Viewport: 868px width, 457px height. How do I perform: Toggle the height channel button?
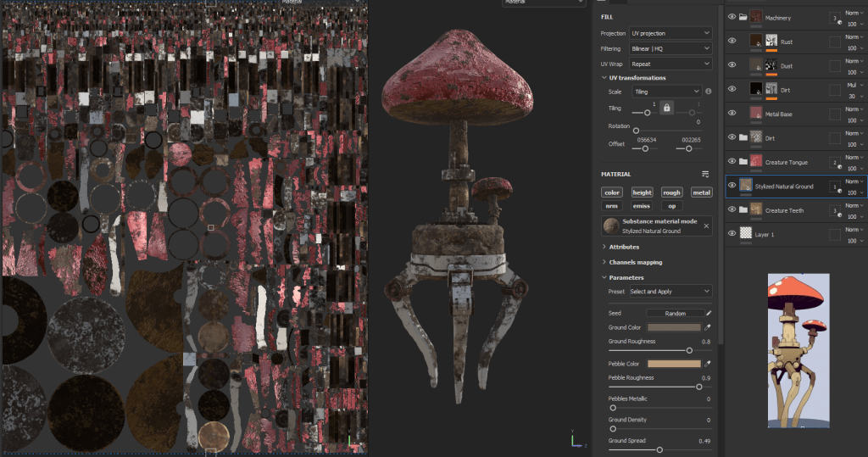click(642, 192)
